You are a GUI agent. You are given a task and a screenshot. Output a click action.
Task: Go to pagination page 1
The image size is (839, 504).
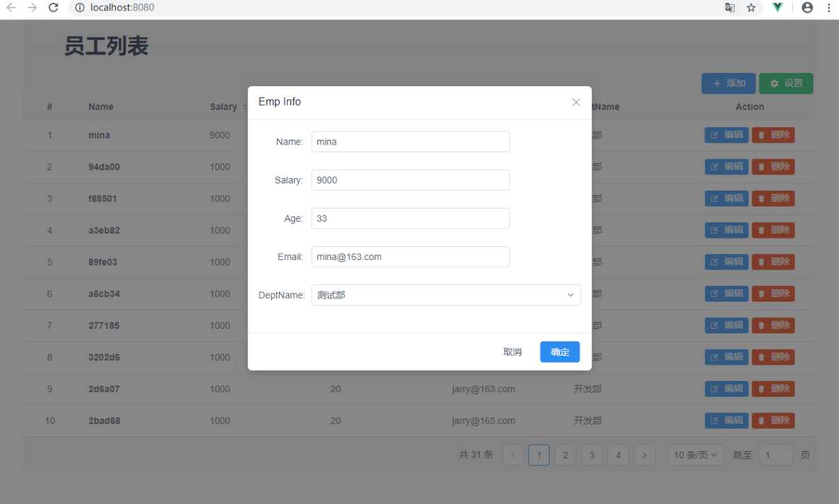tap(538, 455)
